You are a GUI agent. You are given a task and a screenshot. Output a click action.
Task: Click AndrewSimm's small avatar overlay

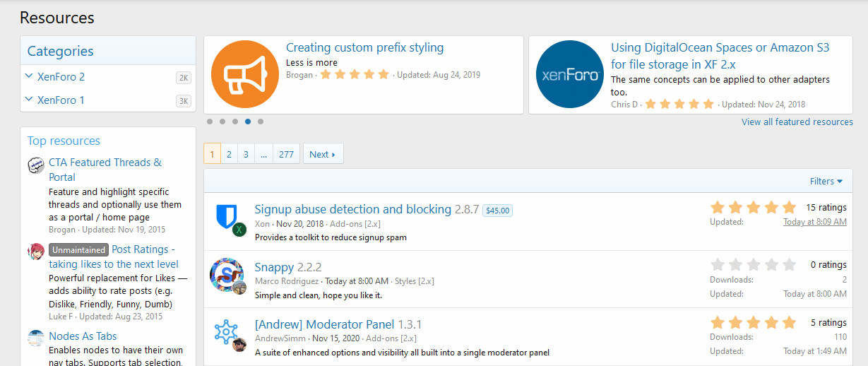[x=239, y=344]
